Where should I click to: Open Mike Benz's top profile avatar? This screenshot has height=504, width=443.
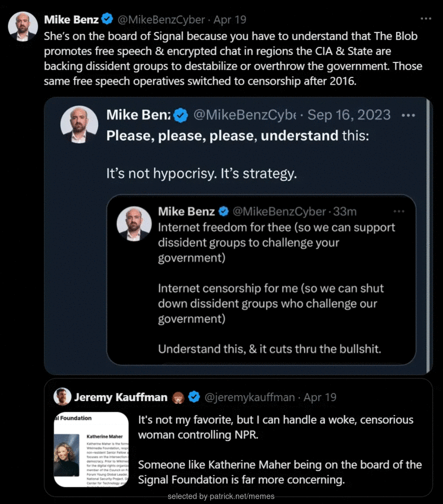[x=23, y=27]
